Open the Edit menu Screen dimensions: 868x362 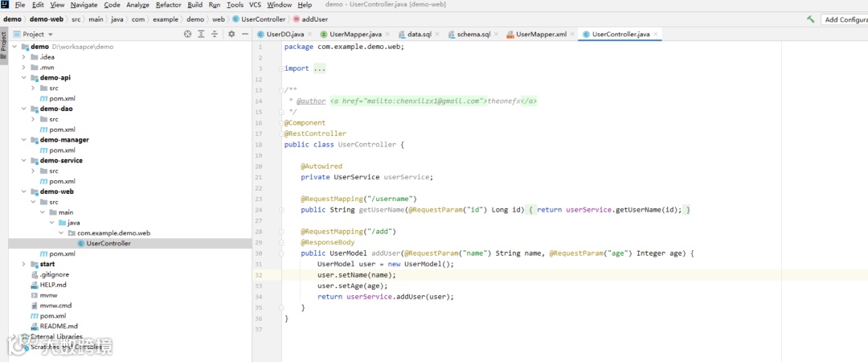(38, 5)
